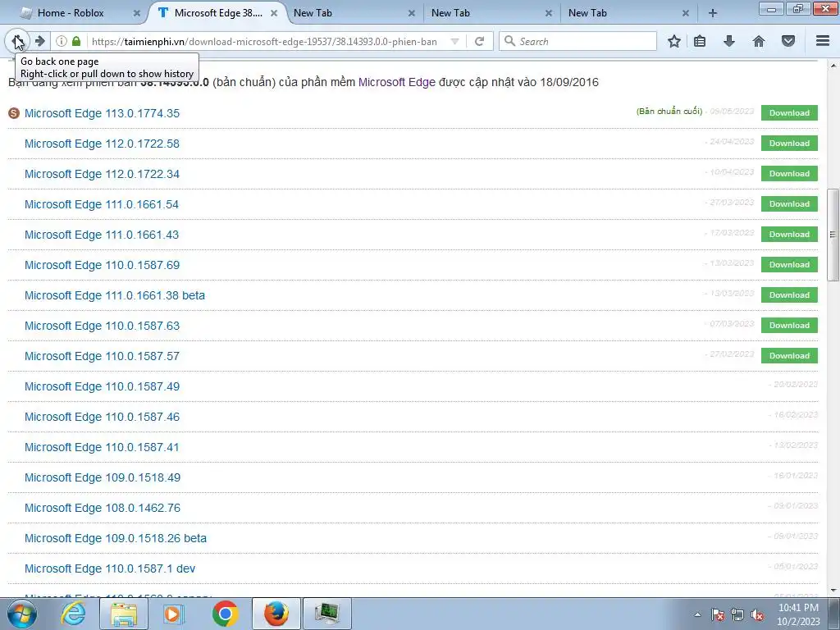Open Microsoft Edge 110.0.1587.49 link
This screenshot has width=840, height=630.
(x=102, y=386)
